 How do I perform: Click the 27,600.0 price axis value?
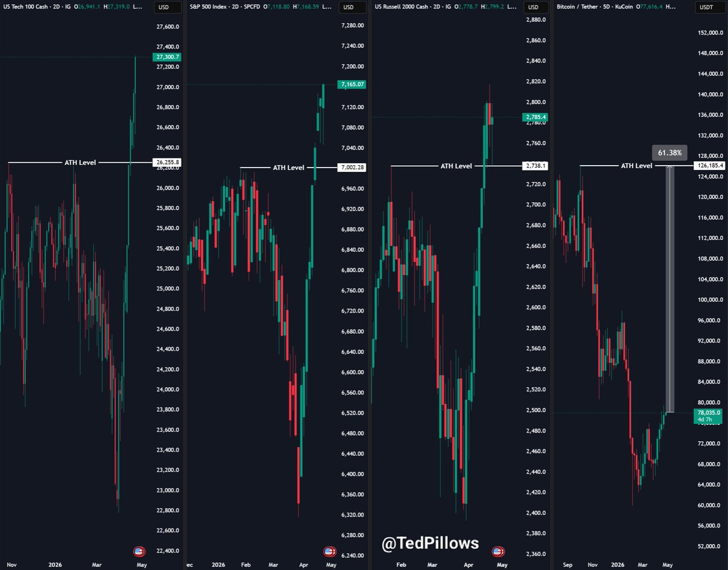click(167, 27)
